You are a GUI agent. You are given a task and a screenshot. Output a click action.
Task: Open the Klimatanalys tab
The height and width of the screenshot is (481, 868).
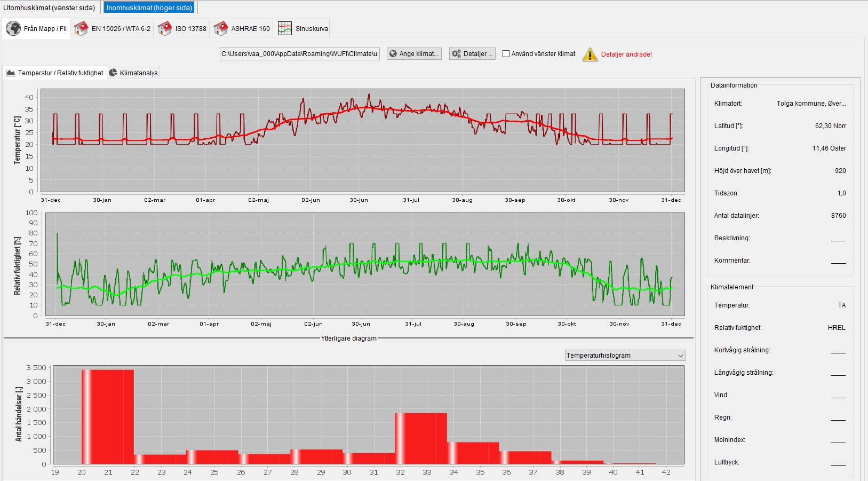pyautogui.click(x=138, y=73)
